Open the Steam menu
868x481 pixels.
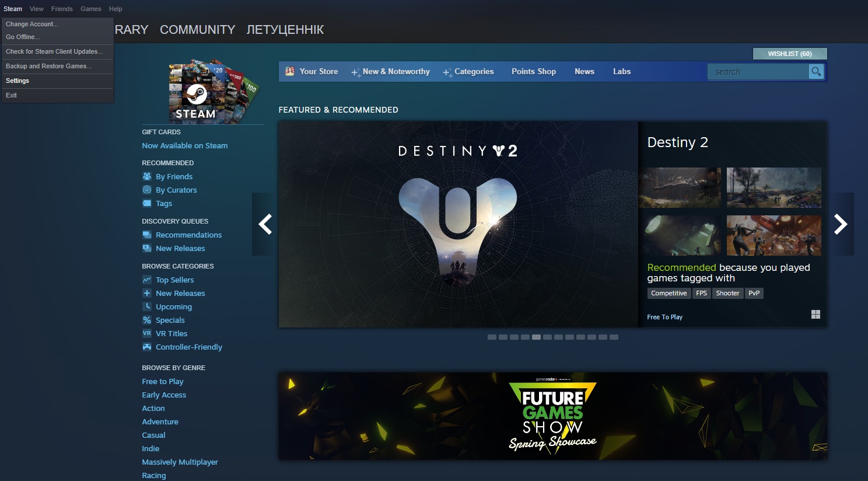tap(13, 9)
